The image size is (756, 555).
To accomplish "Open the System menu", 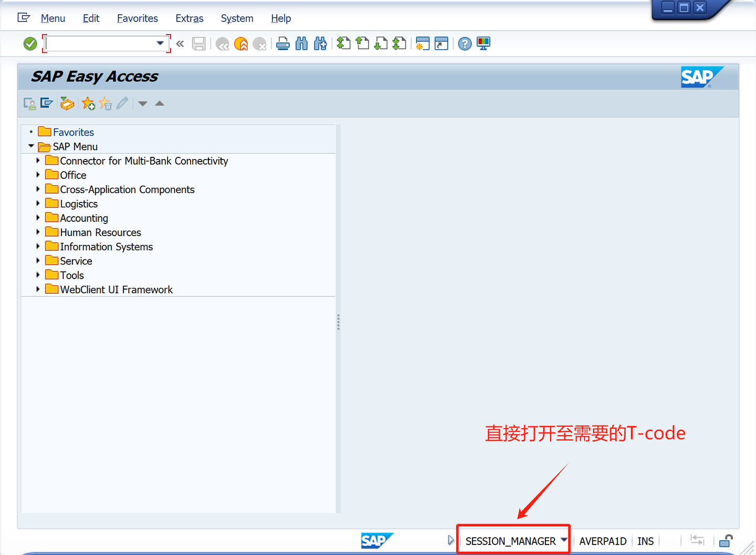I will (237, 18).
